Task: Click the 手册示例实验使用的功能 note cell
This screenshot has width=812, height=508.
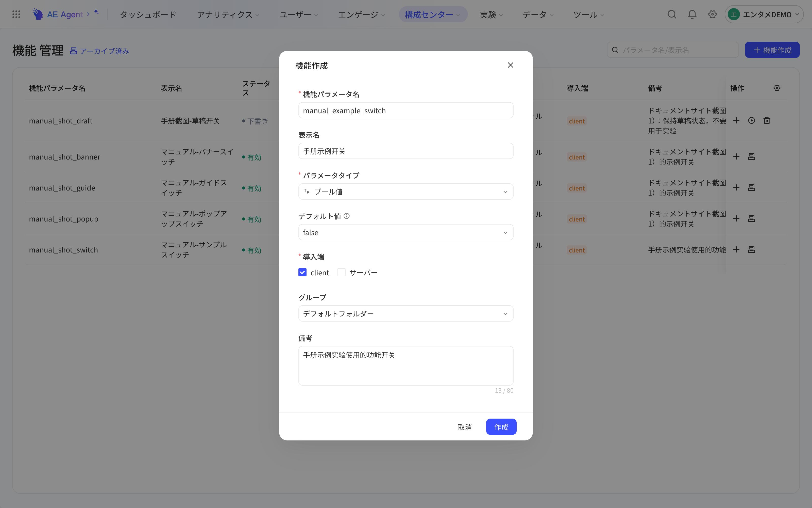Action: click(x=687, y=250)
